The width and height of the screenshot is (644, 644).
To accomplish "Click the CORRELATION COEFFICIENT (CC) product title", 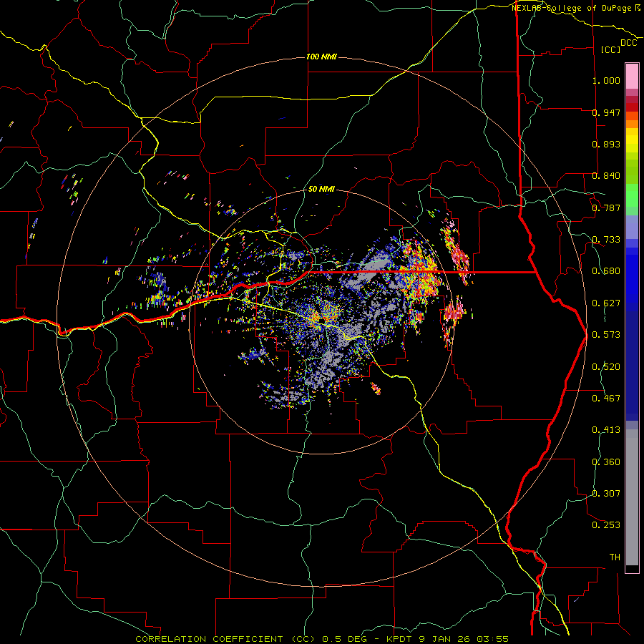I will pyautogui.click(x=225, y=639).
